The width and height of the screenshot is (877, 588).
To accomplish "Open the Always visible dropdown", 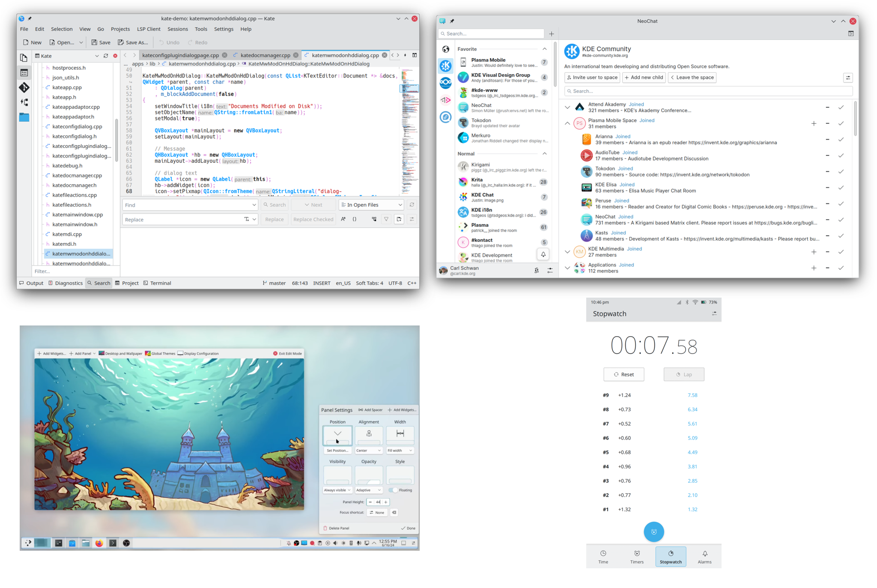I will tap(337, 490).
